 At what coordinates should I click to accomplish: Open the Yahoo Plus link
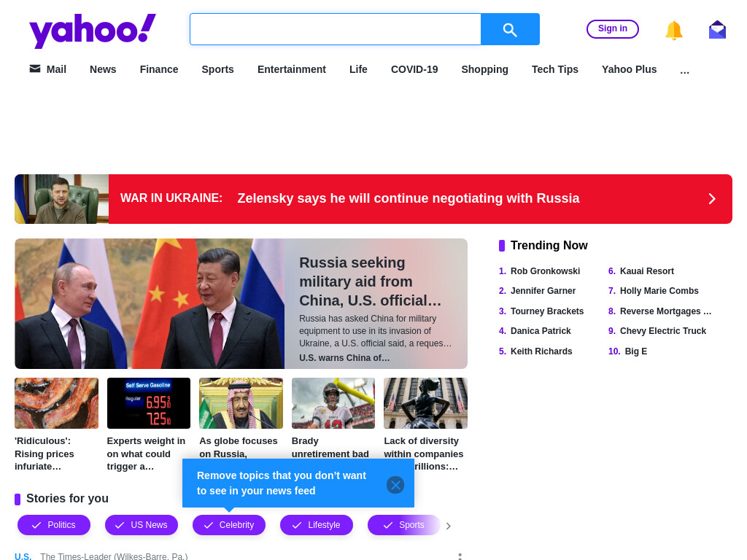click(629, 69)
